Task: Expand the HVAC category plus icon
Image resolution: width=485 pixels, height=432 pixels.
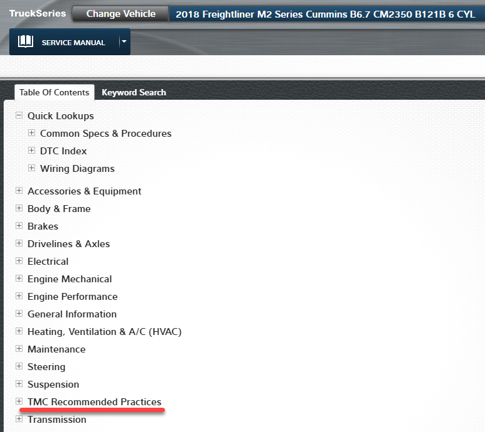Action: click(x=19, y=331)
